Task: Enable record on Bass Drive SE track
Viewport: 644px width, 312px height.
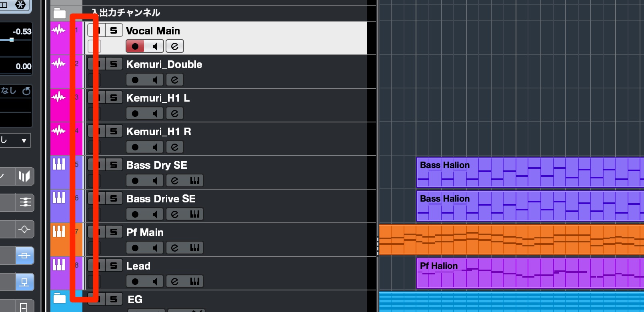Action: (x=135, y=214)
